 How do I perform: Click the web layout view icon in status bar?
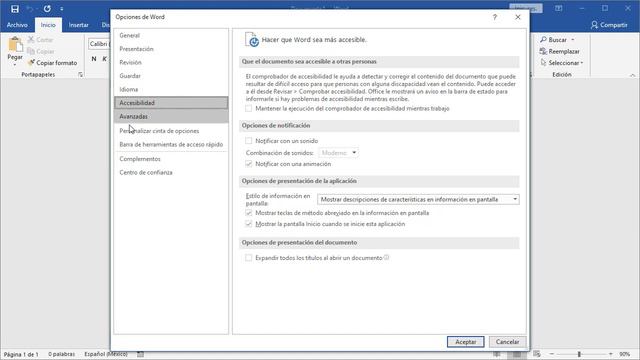[537, 354]
